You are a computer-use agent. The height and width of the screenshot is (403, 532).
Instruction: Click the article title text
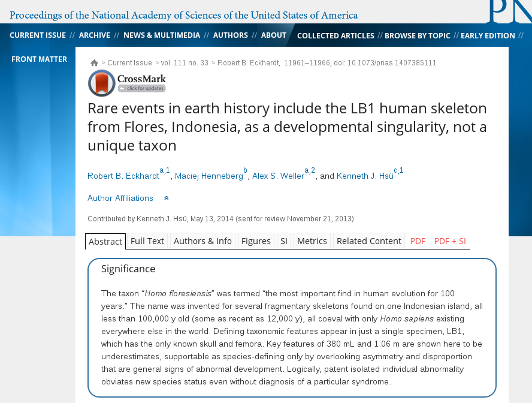287,127
